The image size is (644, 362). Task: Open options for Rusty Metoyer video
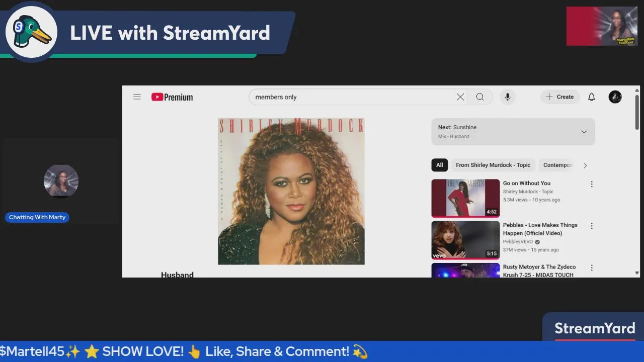[592, 268]
